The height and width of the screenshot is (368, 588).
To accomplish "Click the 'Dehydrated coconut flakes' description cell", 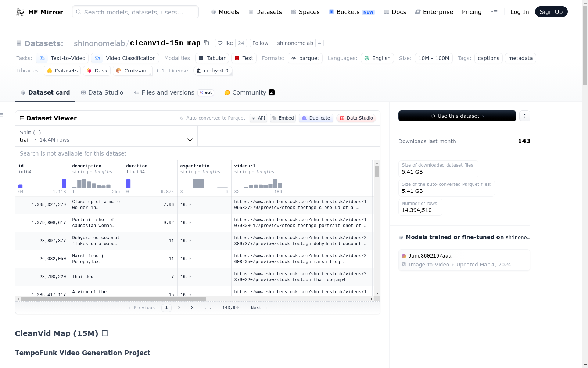I will click(96, 241).
